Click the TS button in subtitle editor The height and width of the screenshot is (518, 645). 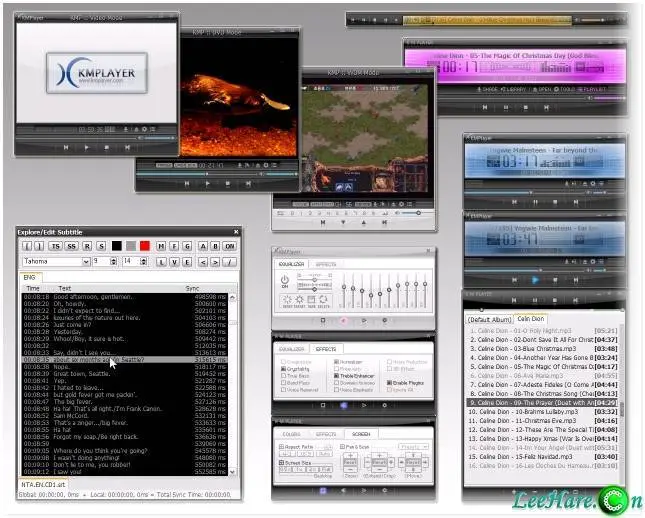pos(55,246)
